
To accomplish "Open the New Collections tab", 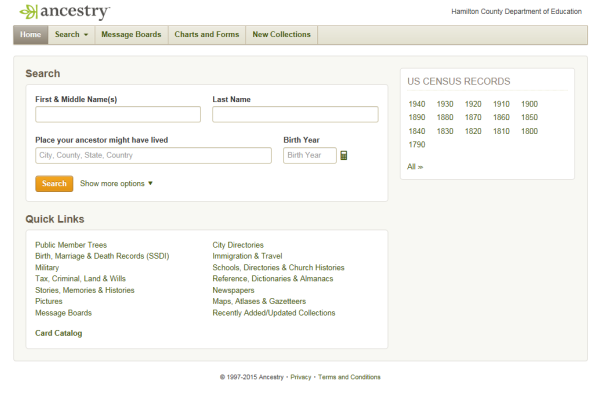I will (281, 34).
